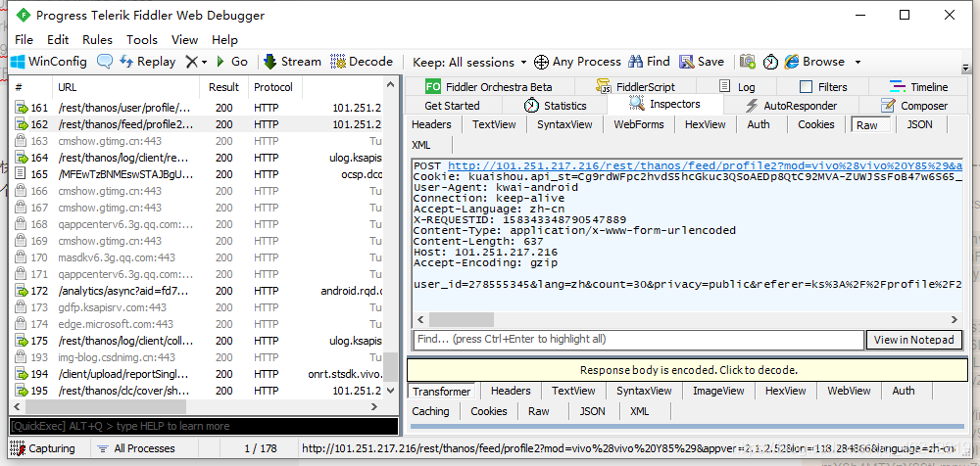Select session 172 analytics/async row
This screenshot has height=466, width=980.
[198, 291]
